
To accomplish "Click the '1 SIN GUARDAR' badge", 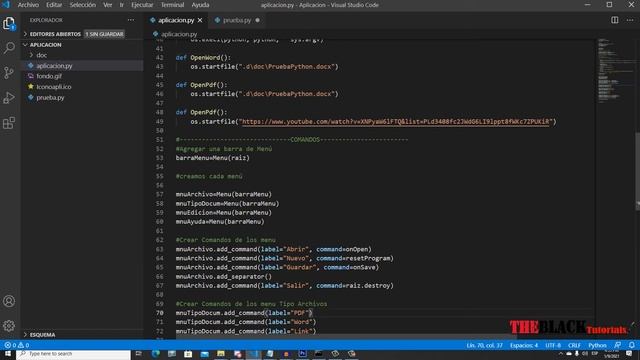I will point(104,34).
